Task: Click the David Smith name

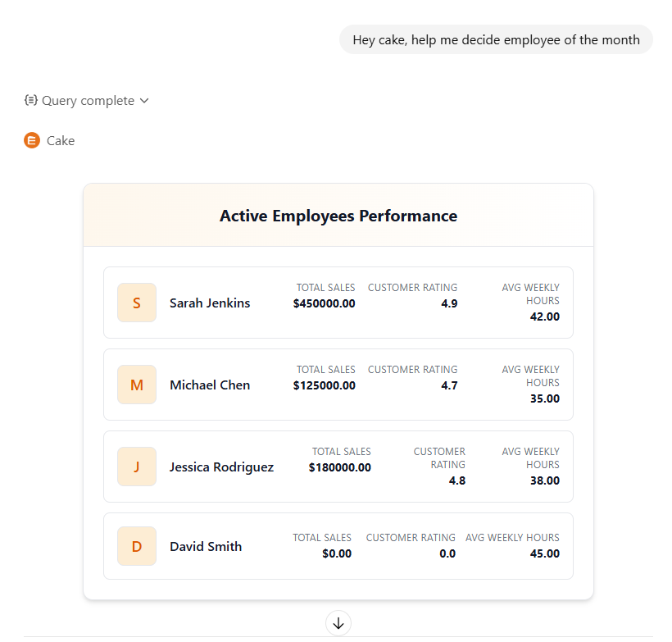Action: 206,546
